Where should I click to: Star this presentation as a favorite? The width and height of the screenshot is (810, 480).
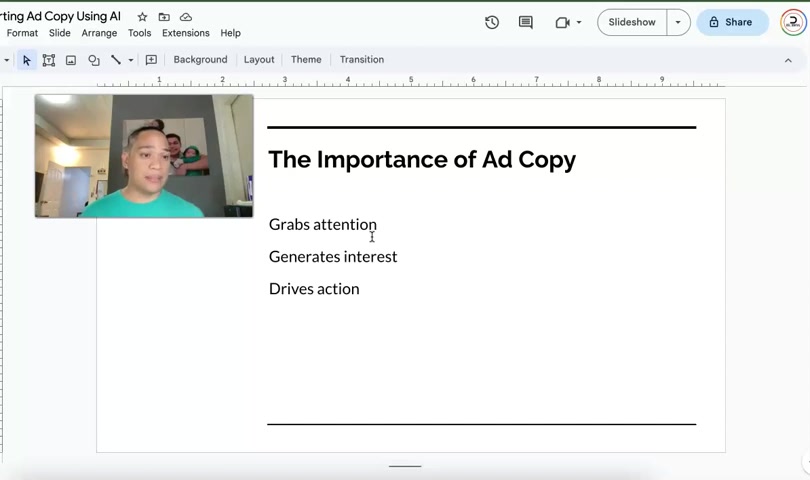[x=142, y=17]
